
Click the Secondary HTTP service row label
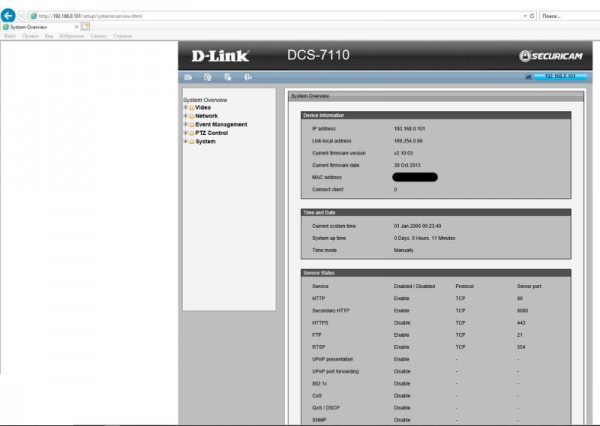click(331, 311)
